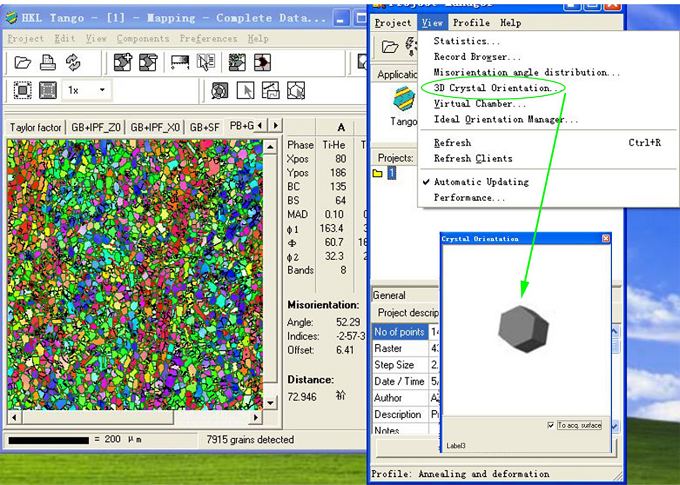The width and height of the screenshot is (680, 485).
Task: Choose Misorientation angle distribution from View menu
Action: point(526,72)
